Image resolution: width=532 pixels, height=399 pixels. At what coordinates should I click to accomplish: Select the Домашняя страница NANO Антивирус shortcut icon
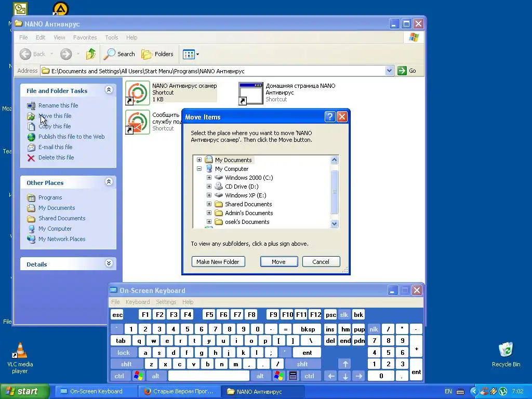(x=251, y=93)
